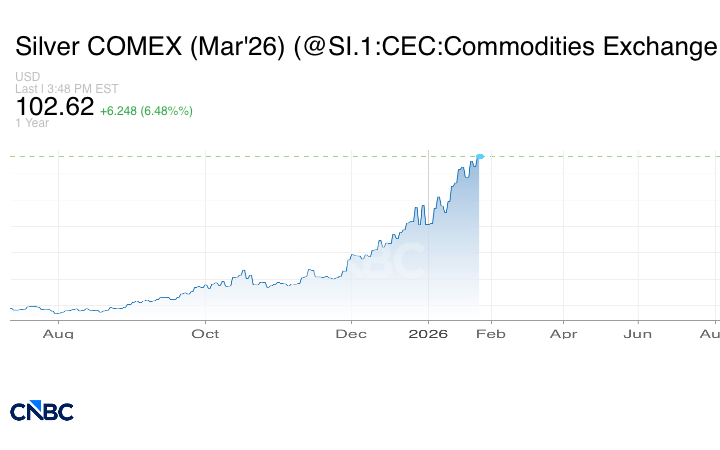Screen dimensions: 720x450
Task: Click the cut-off axis label at far right
Action: (710, 334)
